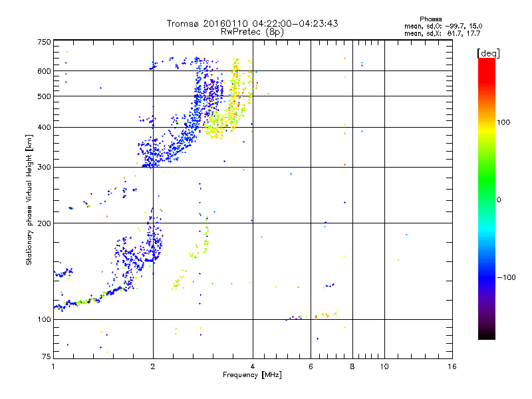Click the y-axis tick label '75'
This screenshot has width=532, height=399.
47,356
